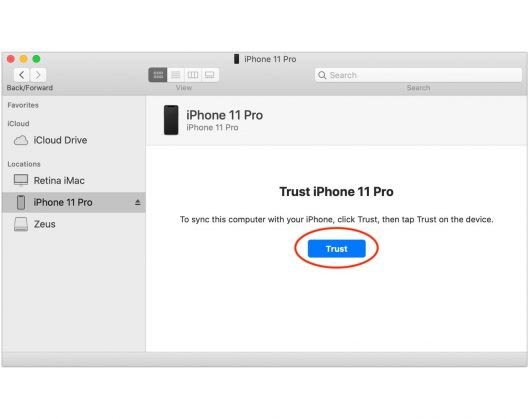Switch to icon grid view
The width and height of the screenshot is (531, 419).
tap(158, 75)
